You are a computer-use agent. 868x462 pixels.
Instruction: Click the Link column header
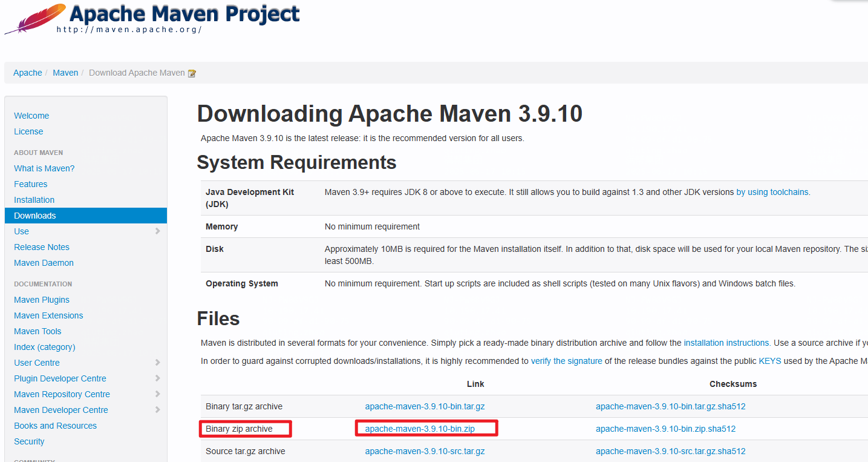475,384
